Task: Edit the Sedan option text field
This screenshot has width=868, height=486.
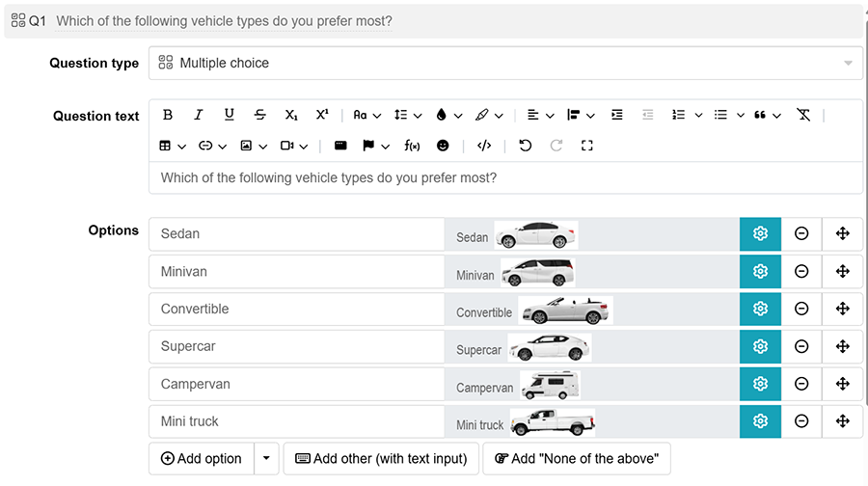Action: 297,233
